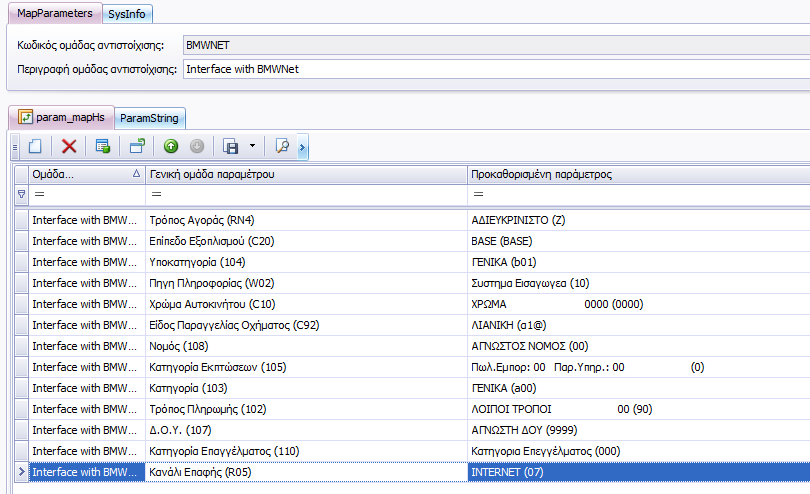Click the grid with green marker icon
This screenshot has width=810, height=494.
pos(102,146)
